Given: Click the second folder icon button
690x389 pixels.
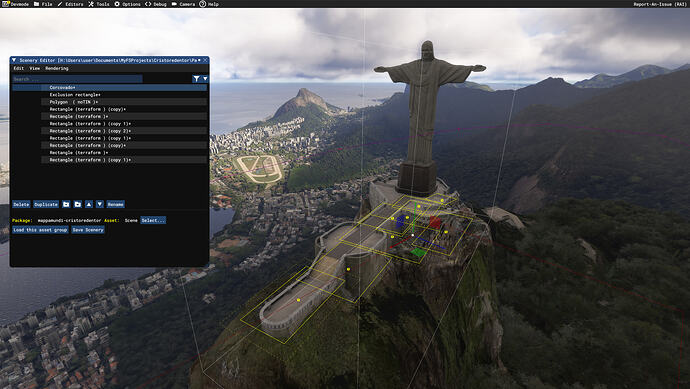Looking at the screenshot, I should click(77, 204).
